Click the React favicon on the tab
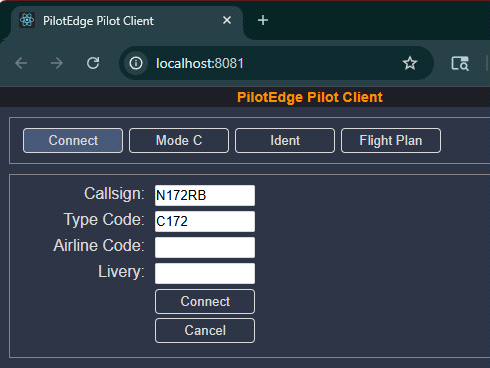 (27, 20)
